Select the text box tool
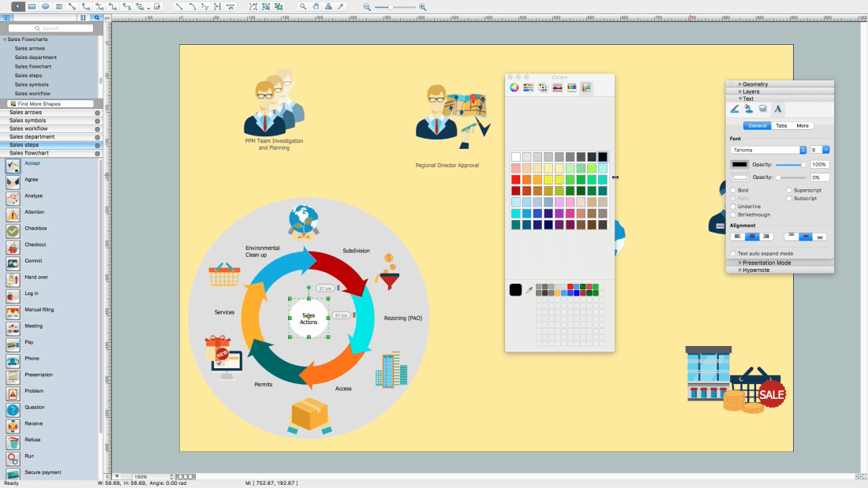The image size is (868, 488). 59,6
